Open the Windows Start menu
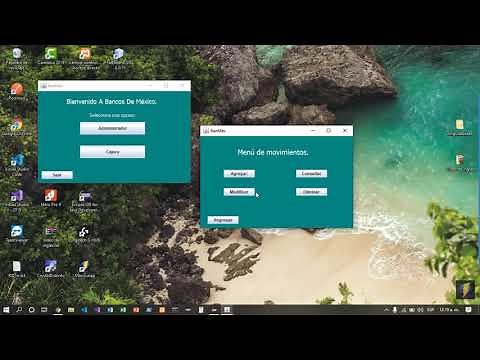Image resolution: width=480 pixels, height=360 pixels. tap(6, 310)
